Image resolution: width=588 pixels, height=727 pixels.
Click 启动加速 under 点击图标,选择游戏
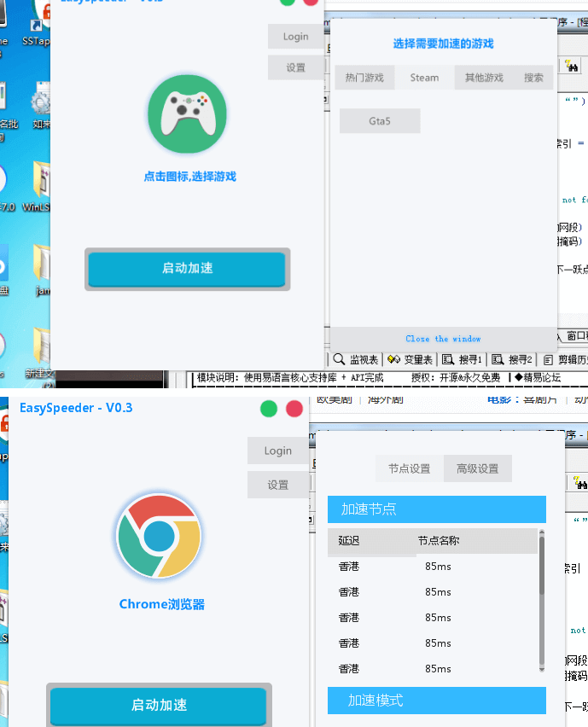pos(188,269)
